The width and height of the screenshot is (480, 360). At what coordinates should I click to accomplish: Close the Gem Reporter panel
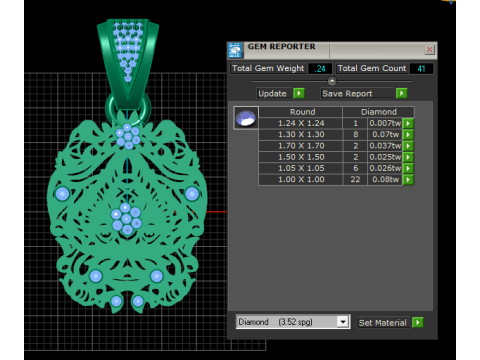(x=429, y=50)
